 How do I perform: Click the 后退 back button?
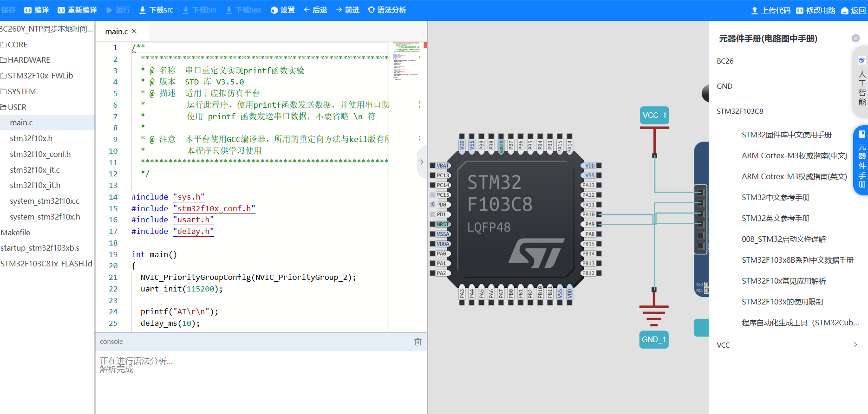[315, 10]
